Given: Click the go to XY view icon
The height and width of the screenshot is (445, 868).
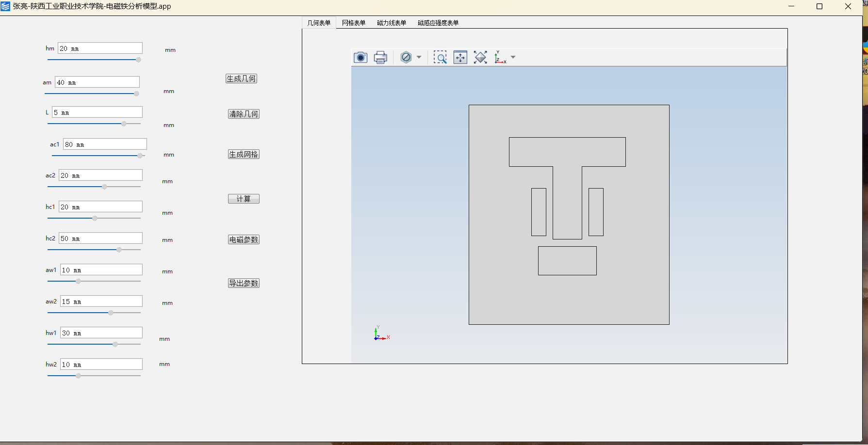Looking at the screenshot, I should [500, 58].
